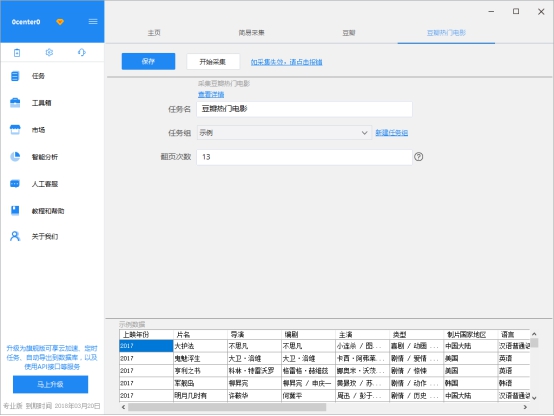Select the 格雷格·赫维兹 screenwriter cell

click(x=308, y=370)
